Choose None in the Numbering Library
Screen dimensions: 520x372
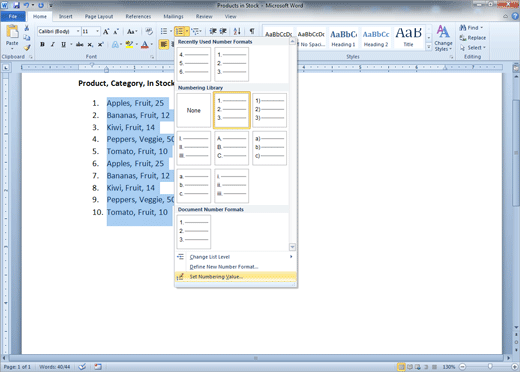tap(194, 110)
